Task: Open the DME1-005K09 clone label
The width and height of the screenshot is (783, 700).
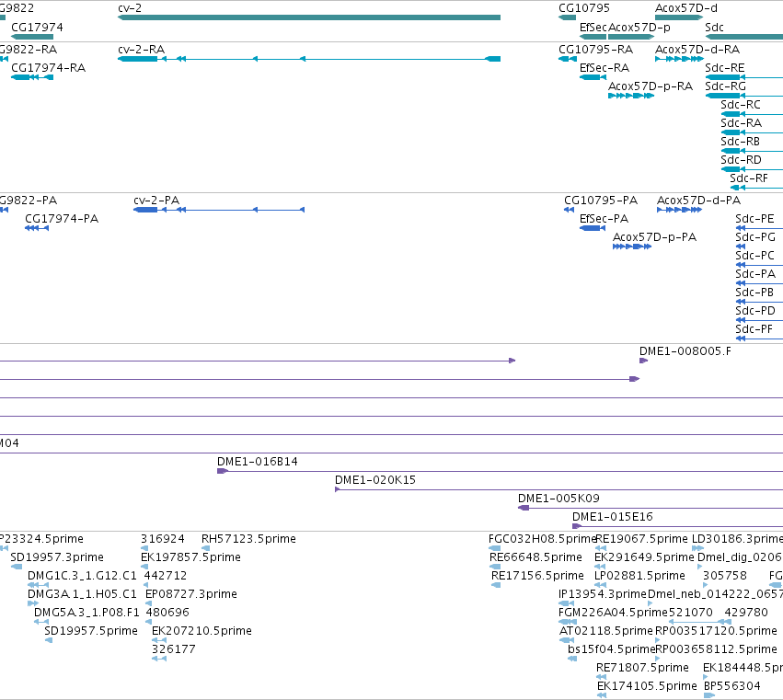Action: point(558,499)
